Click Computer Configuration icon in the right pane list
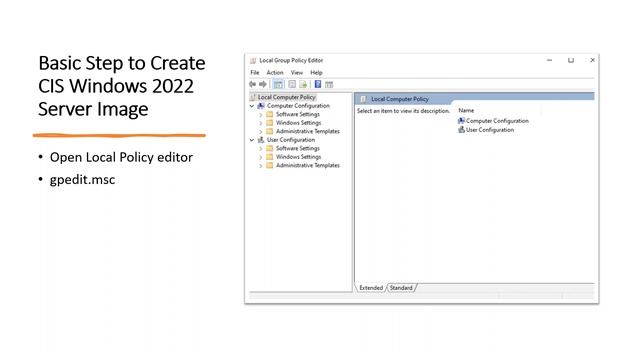 (461, 120)
